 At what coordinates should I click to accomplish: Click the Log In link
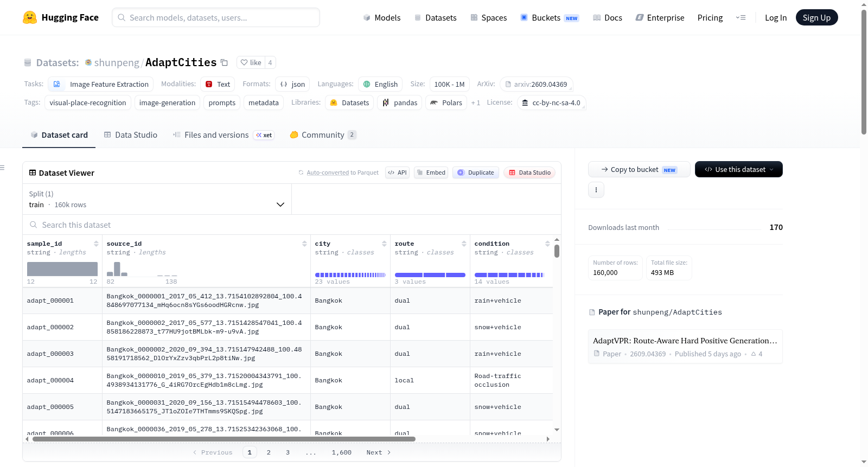[x=776, y=17]
